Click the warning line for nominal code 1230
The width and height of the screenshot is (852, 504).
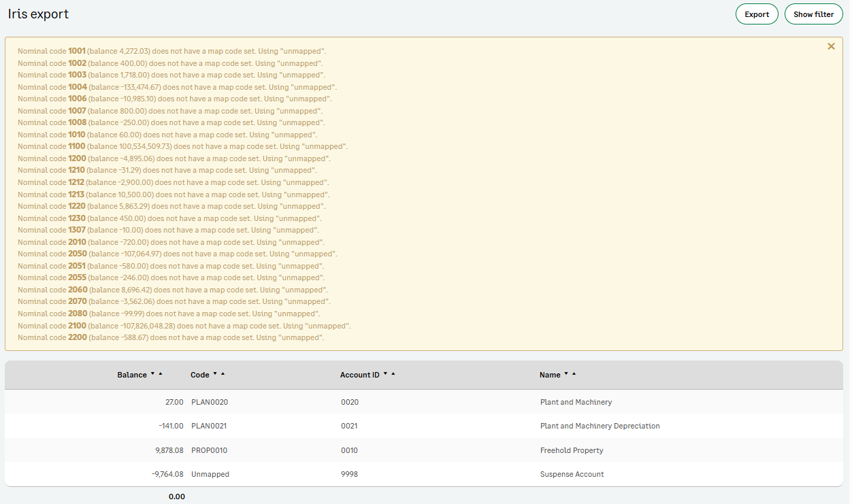coord(169,218)
